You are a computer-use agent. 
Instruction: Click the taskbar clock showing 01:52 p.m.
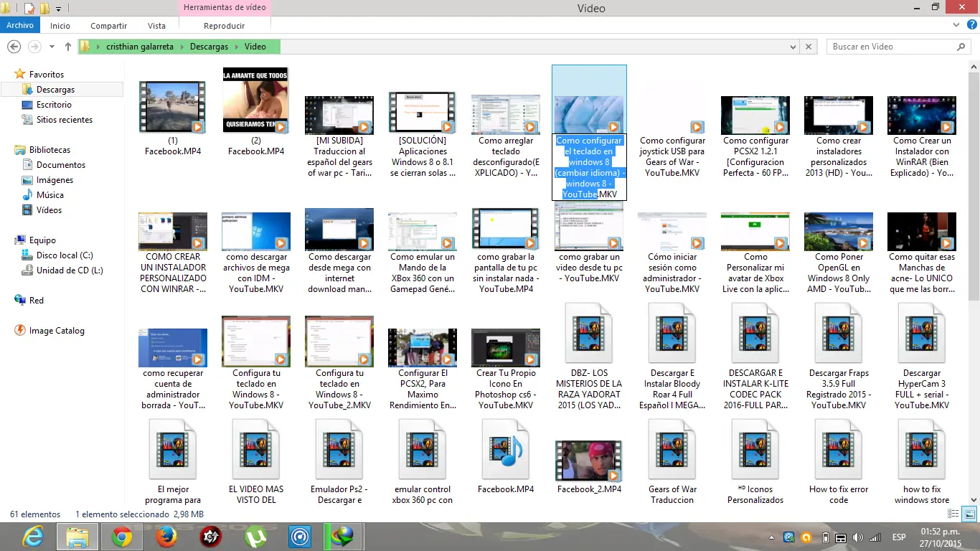tap(941, 532)
